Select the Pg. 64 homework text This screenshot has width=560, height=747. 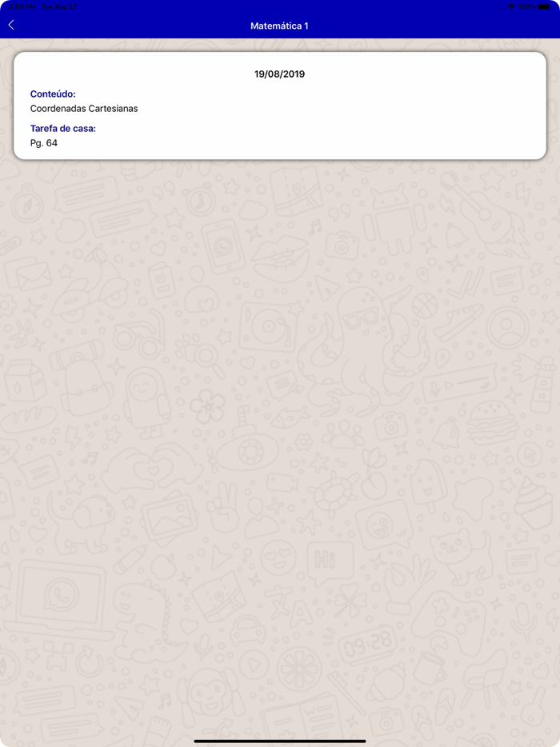point(44,143)
